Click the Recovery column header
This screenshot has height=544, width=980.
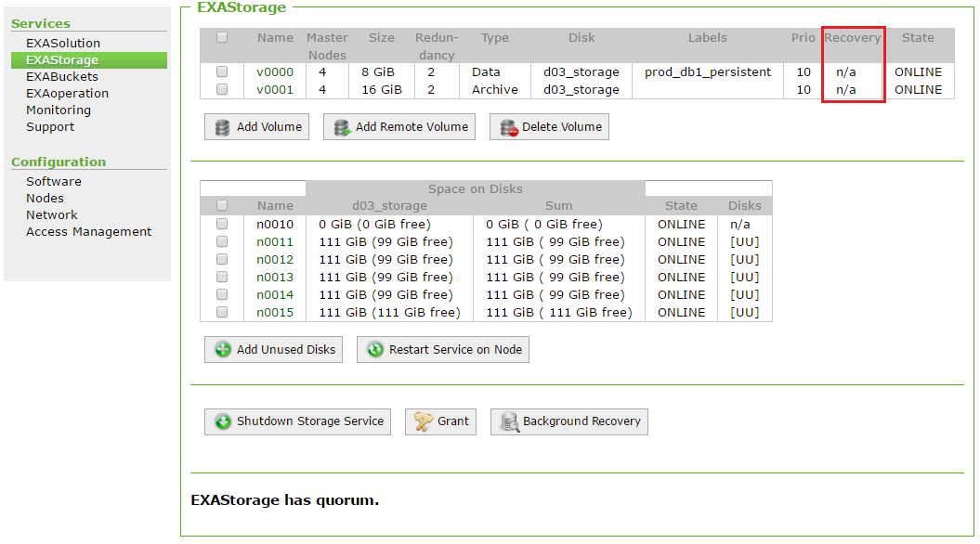[x=853, y=38]
